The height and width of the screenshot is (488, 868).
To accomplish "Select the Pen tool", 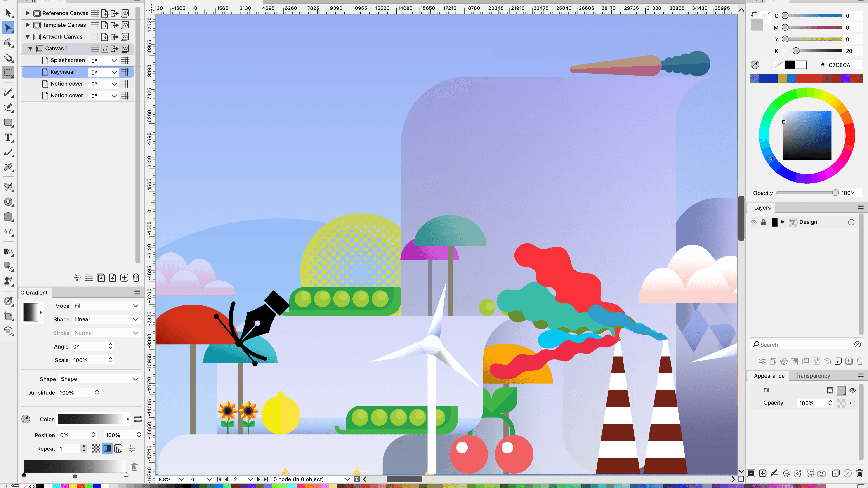I will click(x=8, y=108).
